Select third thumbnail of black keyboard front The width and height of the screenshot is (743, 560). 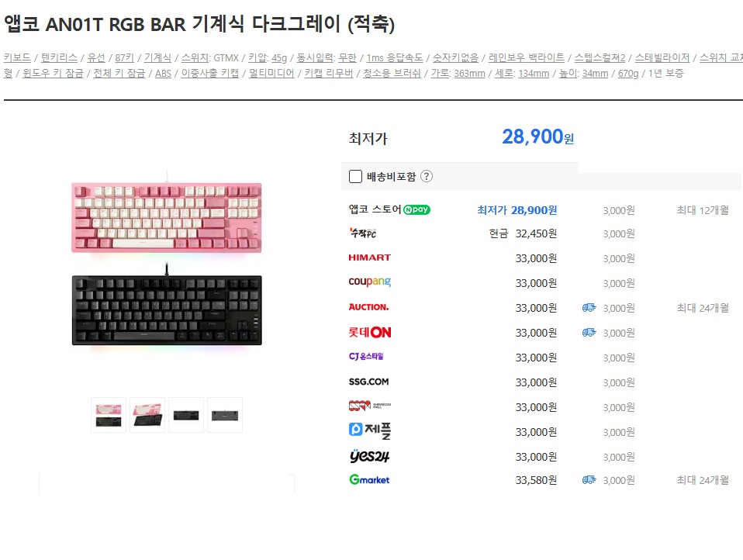[186, 415]
